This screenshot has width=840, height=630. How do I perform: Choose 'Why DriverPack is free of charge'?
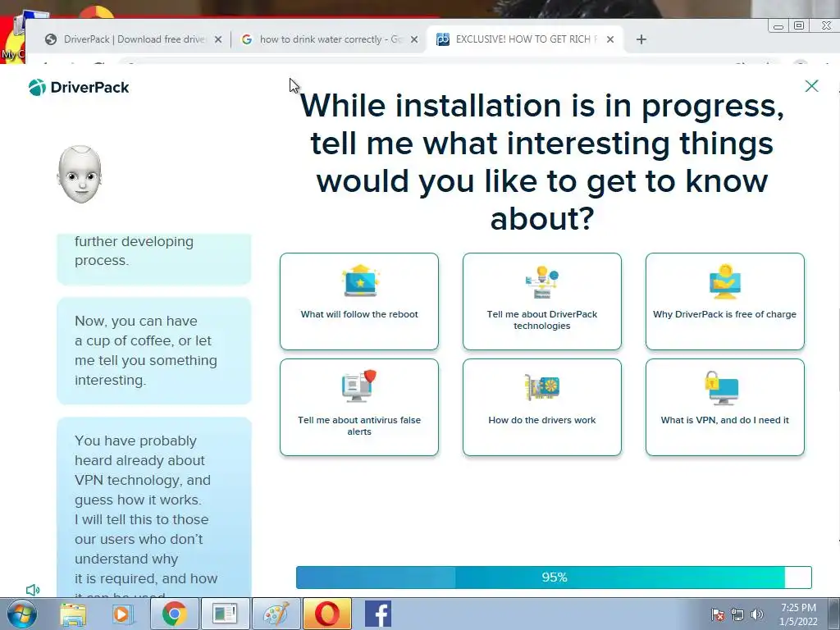(x=725, y=302)
